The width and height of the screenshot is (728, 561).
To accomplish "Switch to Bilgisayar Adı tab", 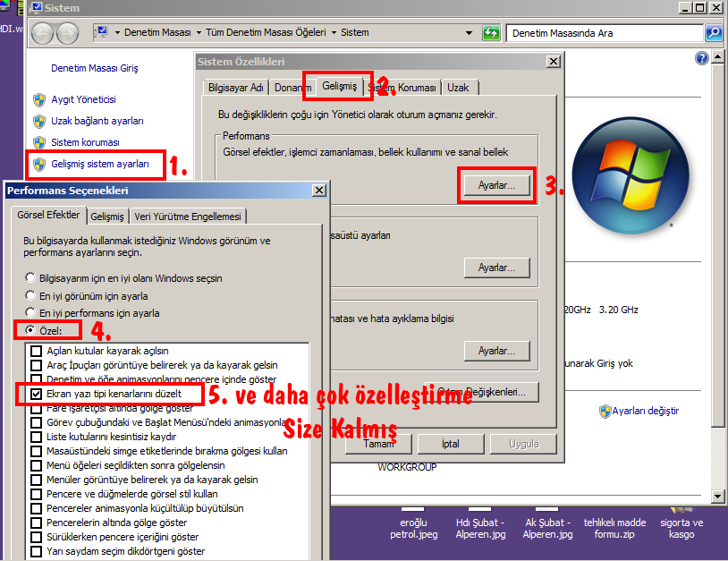I will (235, 88).
